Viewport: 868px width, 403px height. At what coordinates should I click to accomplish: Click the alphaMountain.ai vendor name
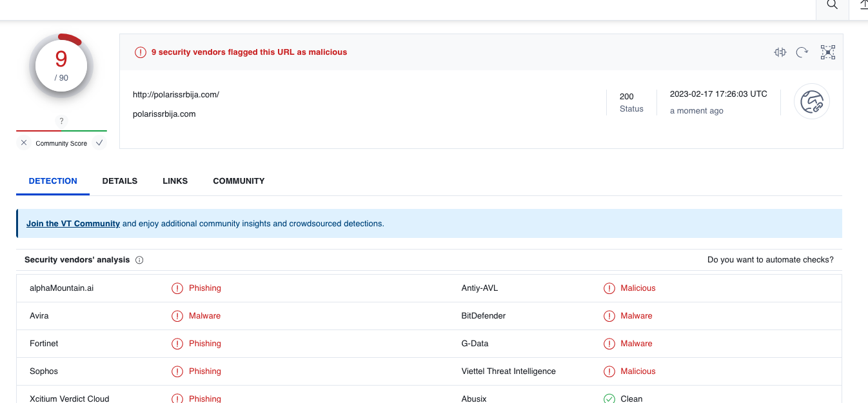coord(62,288)
